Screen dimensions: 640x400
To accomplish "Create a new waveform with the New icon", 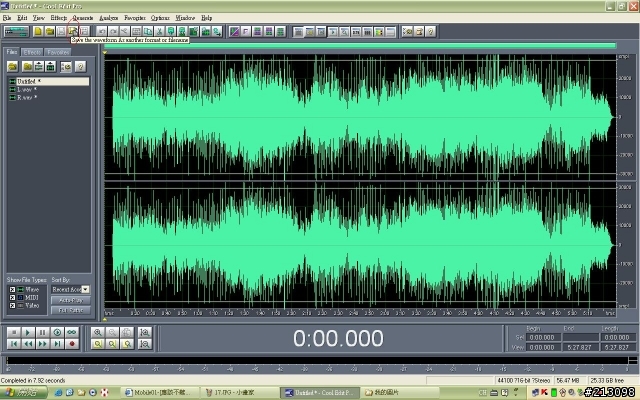I will (38, 31).
